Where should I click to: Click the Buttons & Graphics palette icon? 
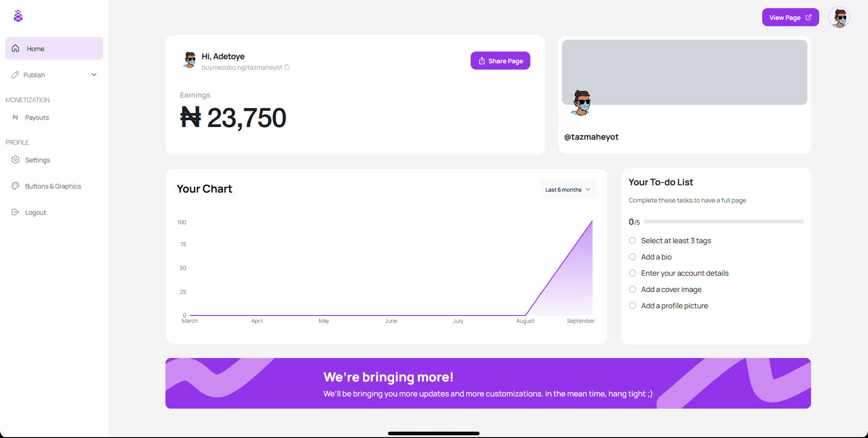[15, 186]
